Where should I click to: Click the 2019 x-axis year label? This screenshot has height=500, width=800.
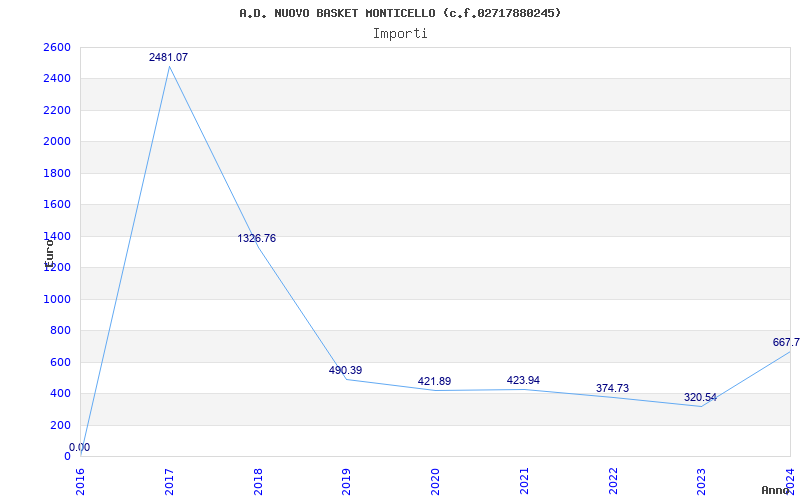(347, 481)
